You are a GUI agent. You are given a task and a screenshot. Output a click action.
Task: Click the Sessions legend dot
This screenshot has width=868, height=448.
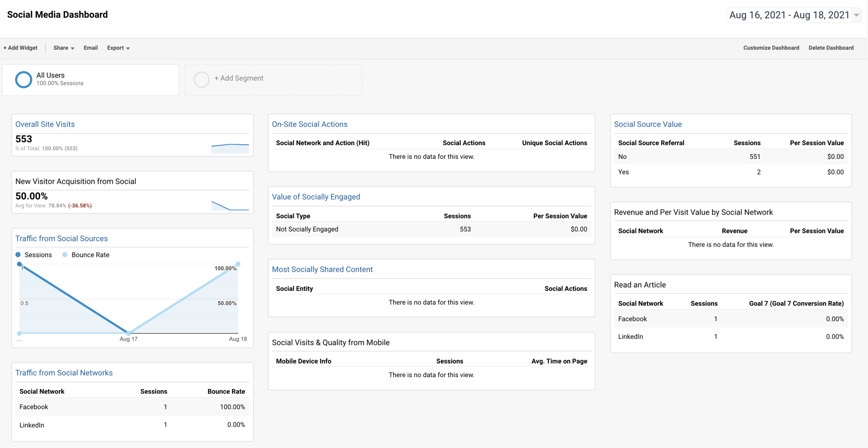coord(18,255)
